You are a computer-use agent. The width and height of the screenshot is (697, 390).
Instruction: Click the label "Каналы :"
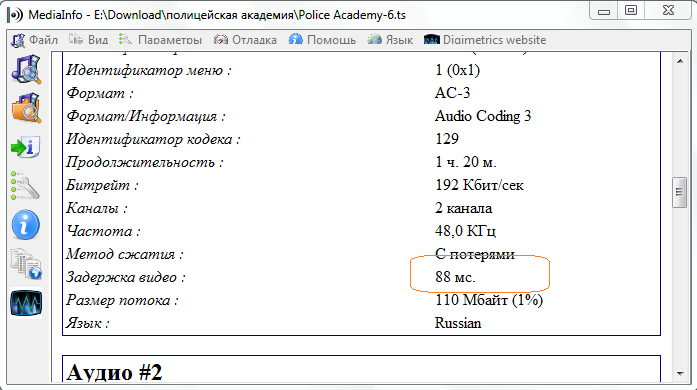(97, 208)
